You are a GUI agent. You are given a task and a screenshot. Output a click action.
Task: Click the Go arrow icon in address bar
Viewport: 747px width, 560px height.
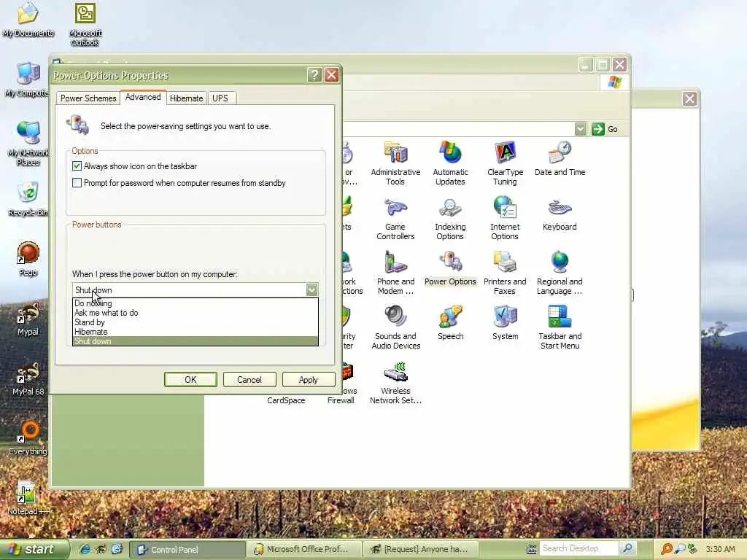[x=598, y=129]
